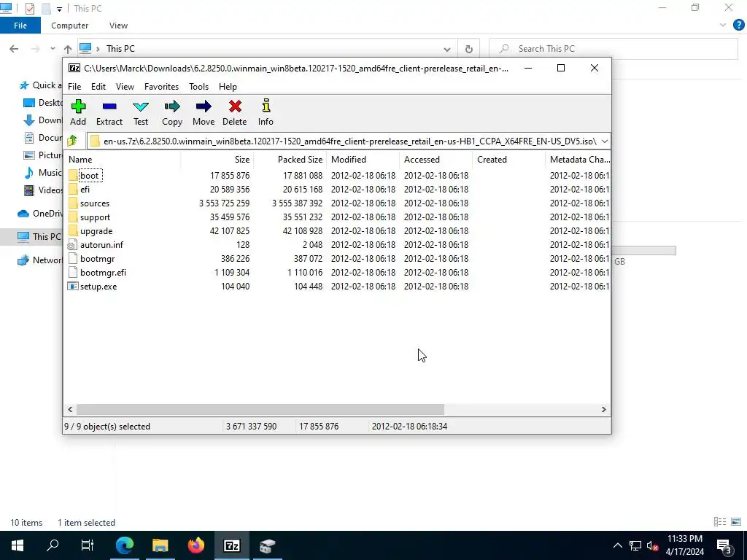Expand the Explorer address bar history dropdown
747x560 pixels.
coord(447,49)
